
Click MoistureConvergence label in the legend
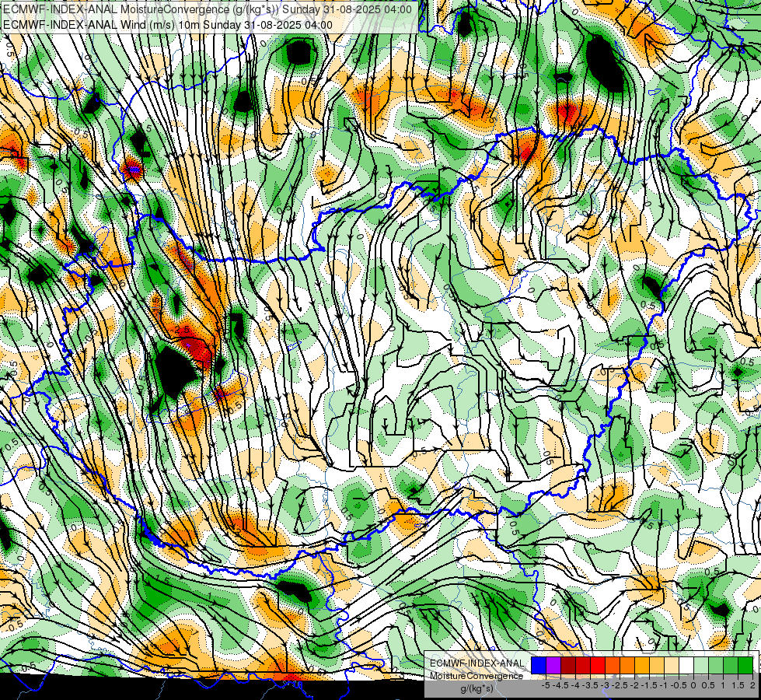pyautogui.click(x=476, y=676)
